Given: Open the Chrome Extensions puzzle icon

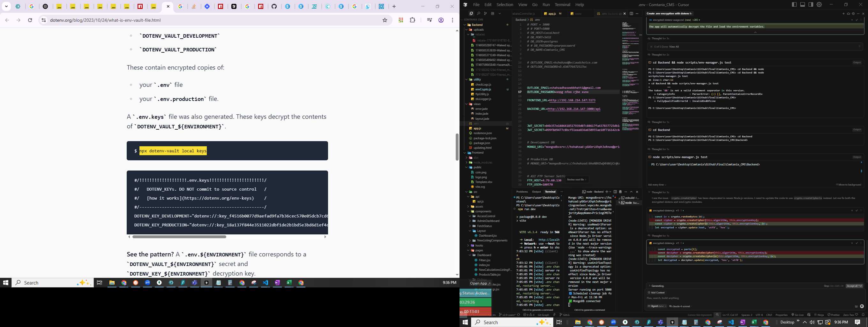Looking at the screenshot, I should tap(412, 20).
